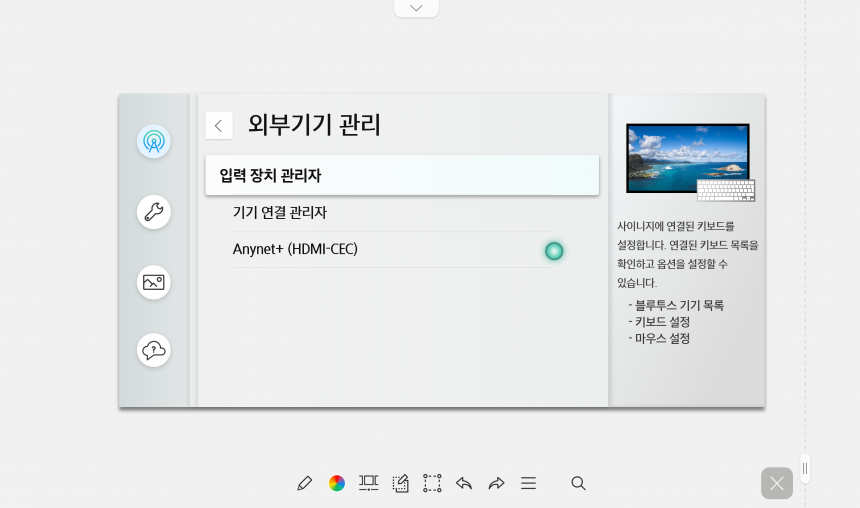Open the picture sidebar icon
The image size is (860, 508).
(x=154, y=282)
